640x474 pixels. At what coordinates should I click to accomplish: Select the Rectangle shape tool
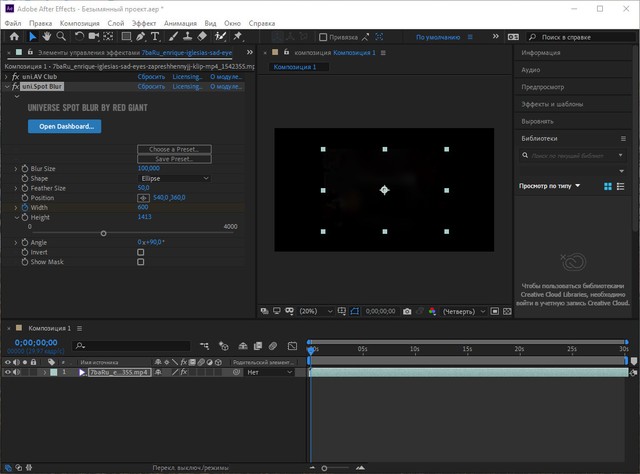[x=126, y=37]
